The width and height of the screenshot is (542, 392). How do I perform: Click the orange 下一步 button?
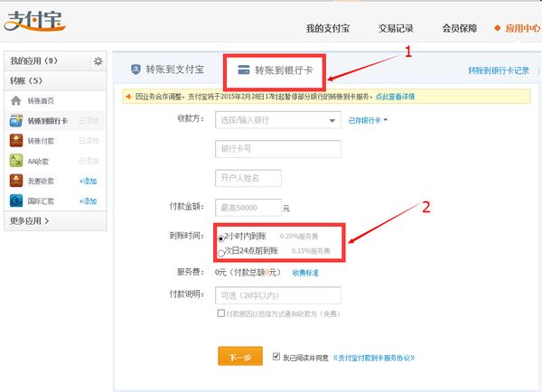pyautogui.click(x=239, y=358)
